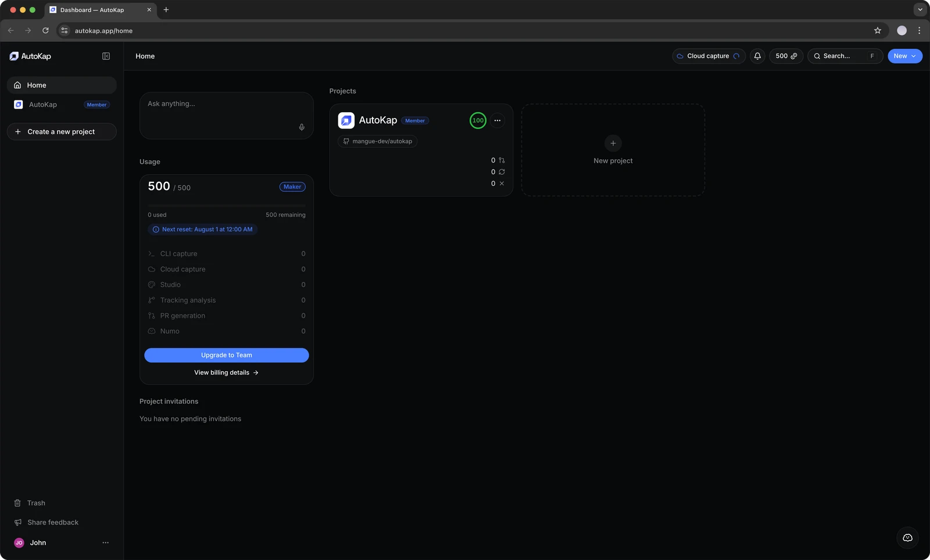Open the New dropdown button
Screen dimensions: 930x560
tap(905, 56)
